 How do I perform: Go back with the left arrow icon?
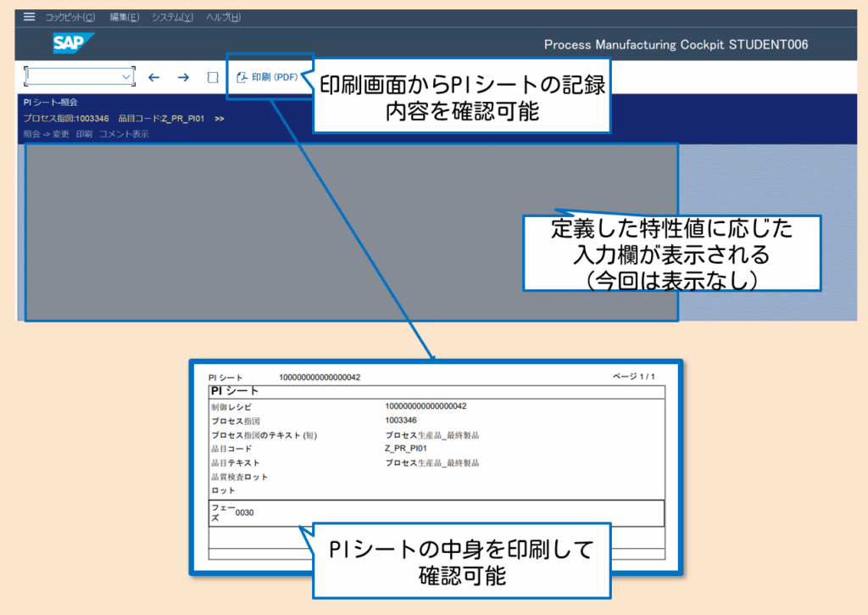[x=154, y=77]
